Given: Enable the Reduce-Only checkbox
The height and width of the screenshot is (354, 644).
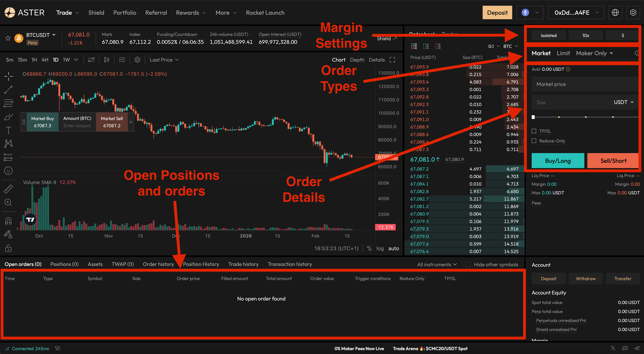Looking at the screenshot, I should pos(533,141).
